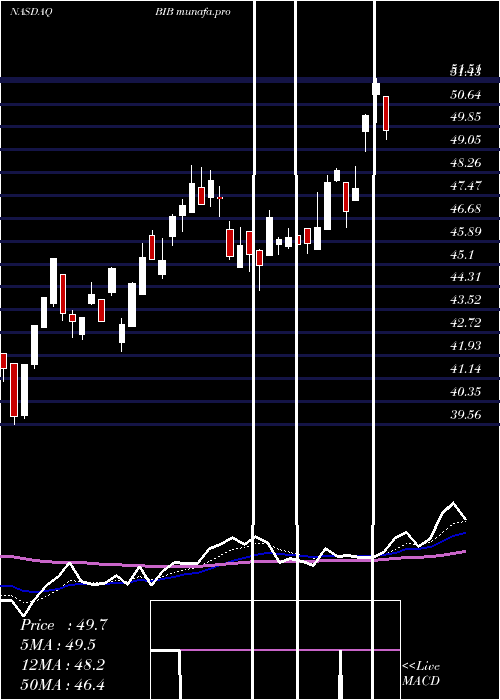Viewport: 500px width, 700px height.
Task: Click the 41.93 price axis label
Action: pos(466,346)
